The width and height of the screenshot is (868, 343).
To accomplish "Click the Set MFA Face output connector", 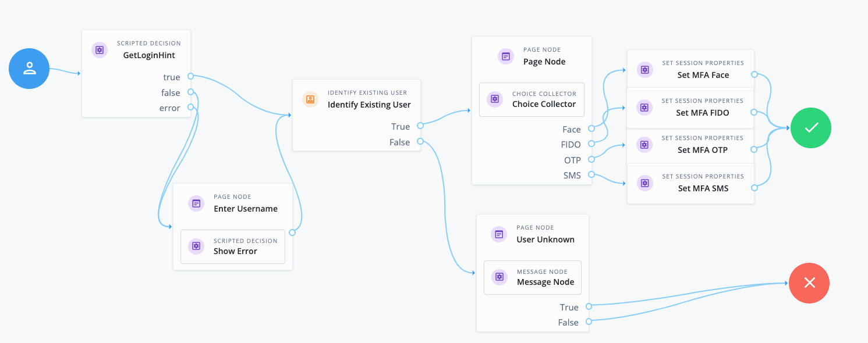I will coord(754,74).
